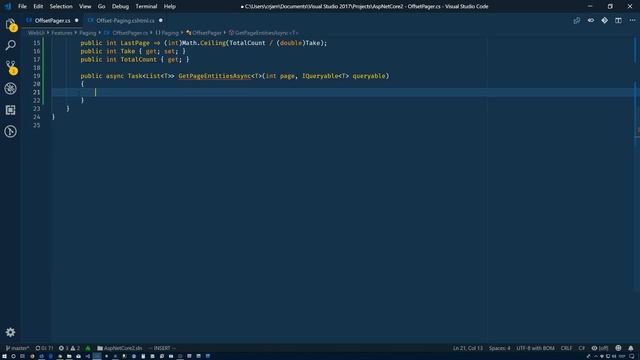Change language mode C# in status bar

tap(582, 348)
